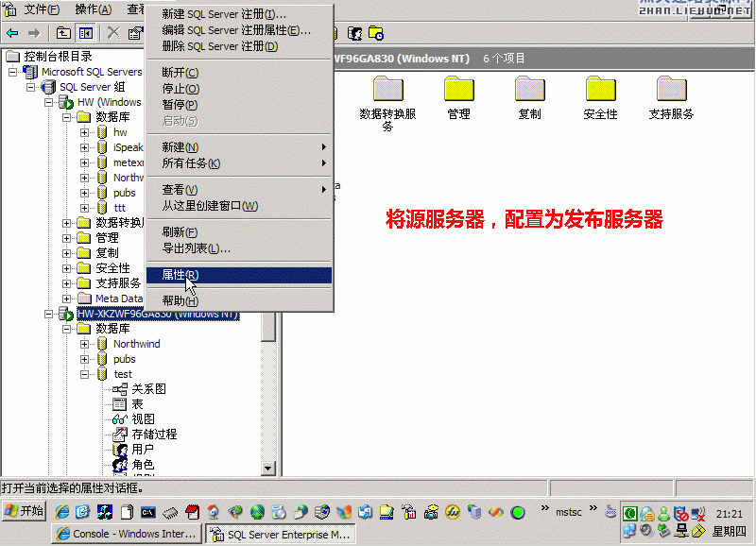756x546 pixels.
Task: Click the Delete X icon in the toolbar
Action: (113, 33)
